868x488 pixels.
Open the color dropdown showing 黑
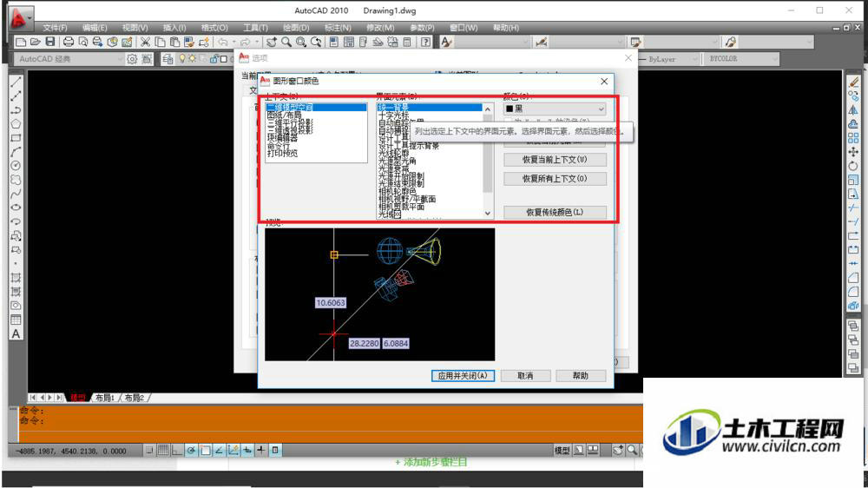pos(555,109)
